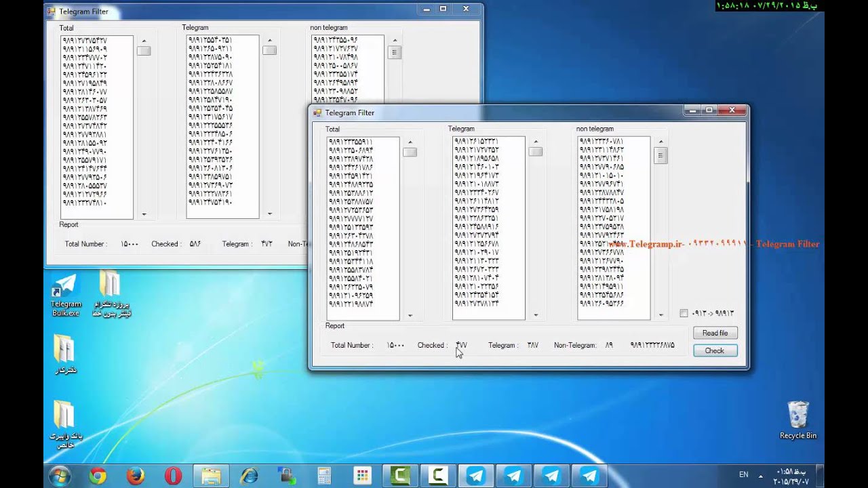Click scroll thumb of front window Total list
Image resolution: width=868 pixels, height=488 pixels.
(x=410, y=152)
